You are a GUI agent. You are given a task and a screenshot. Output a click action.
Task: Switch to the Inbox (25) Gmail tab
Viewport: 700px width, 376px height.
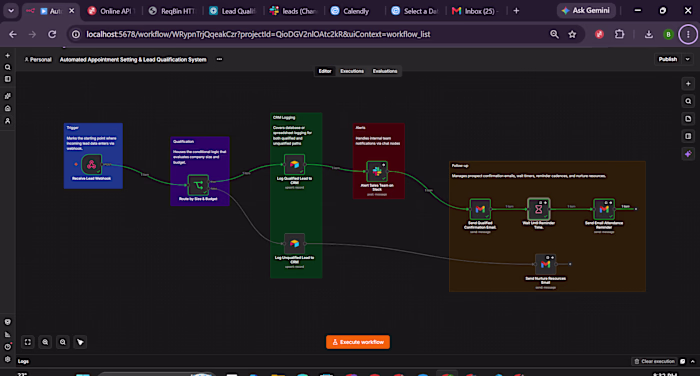[x=476, y=11]
